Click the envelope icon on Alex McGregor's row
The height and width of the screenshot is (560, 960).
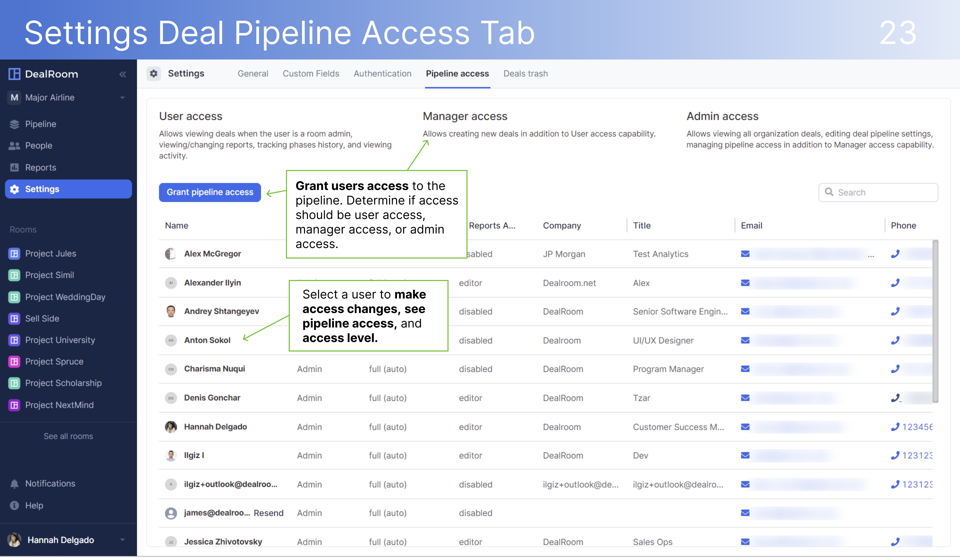pyautogui.click(x=745, y=254)
